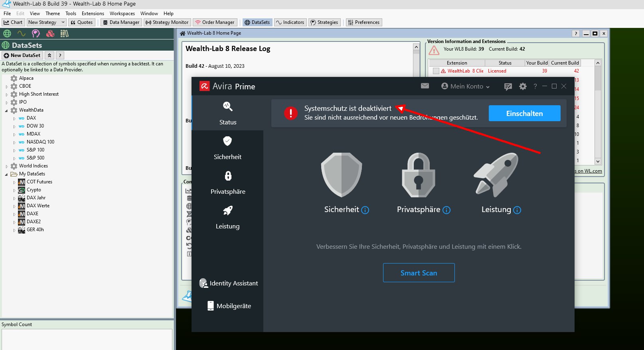Viewport: 644px width, 350px height.
Task: Open Avira Identity Assistant
Action: coord(229,283)
